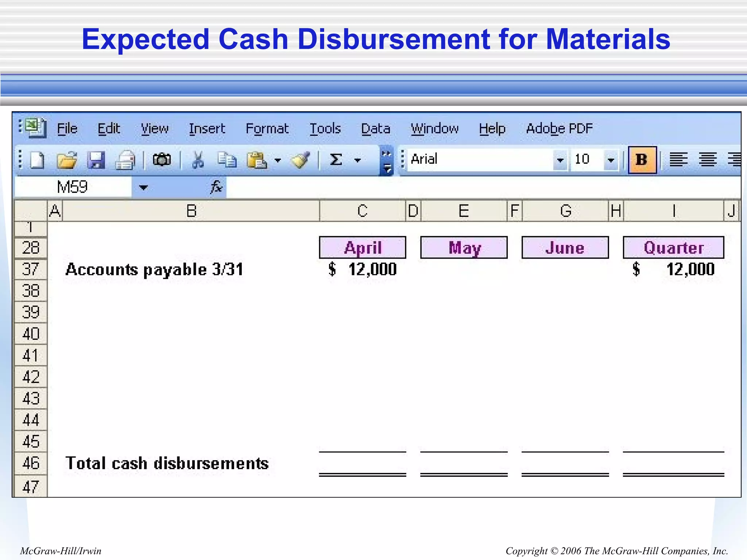Open the font size 10 dropdown
747x560 pixels.
(611, 160)
